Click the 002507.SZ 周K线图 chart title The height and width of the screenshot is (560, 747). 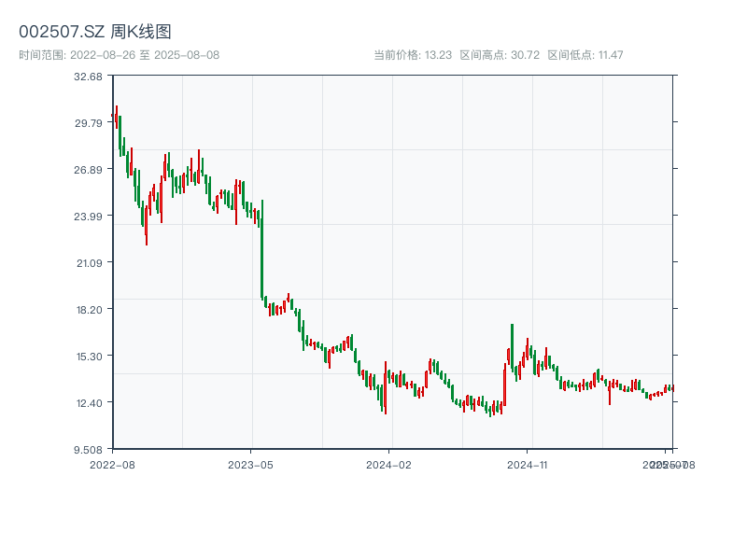click(94, 33)
